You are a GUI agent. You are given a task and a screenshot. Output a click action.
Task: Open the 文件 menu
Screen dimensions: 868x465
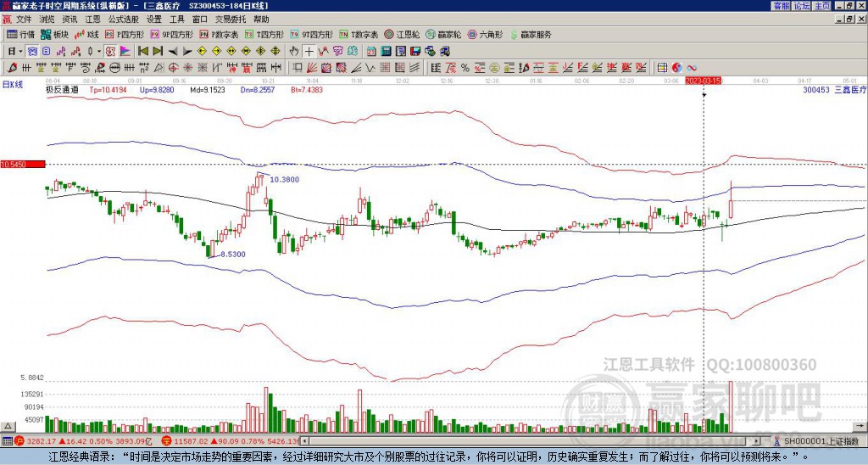(24, 20)
